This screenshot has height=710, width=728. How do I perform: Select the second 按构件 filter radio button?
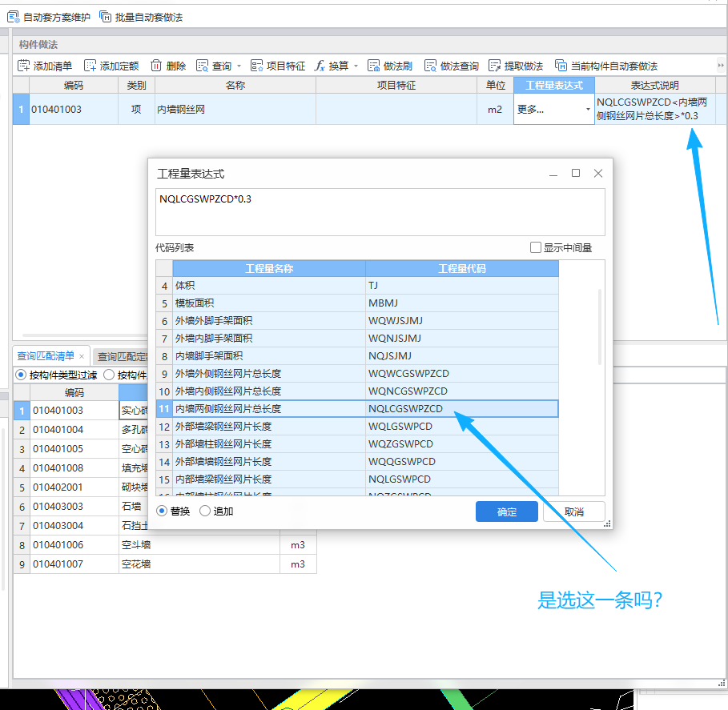(x=109, y=375)
